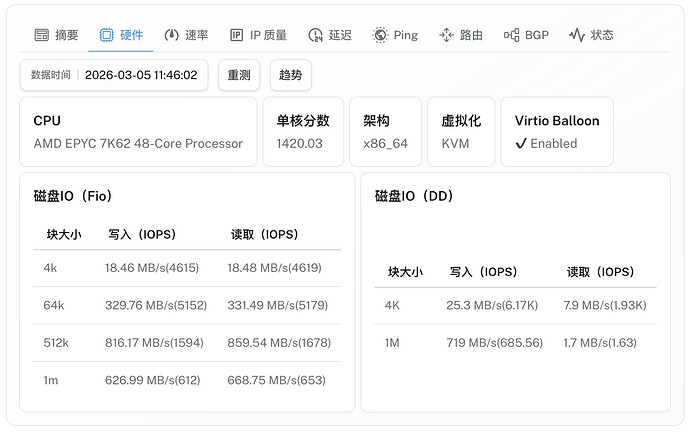The image size is (690, 433).
Task: Click the 磁盘IO（DD）heading
Action: [x=414, y=196]
